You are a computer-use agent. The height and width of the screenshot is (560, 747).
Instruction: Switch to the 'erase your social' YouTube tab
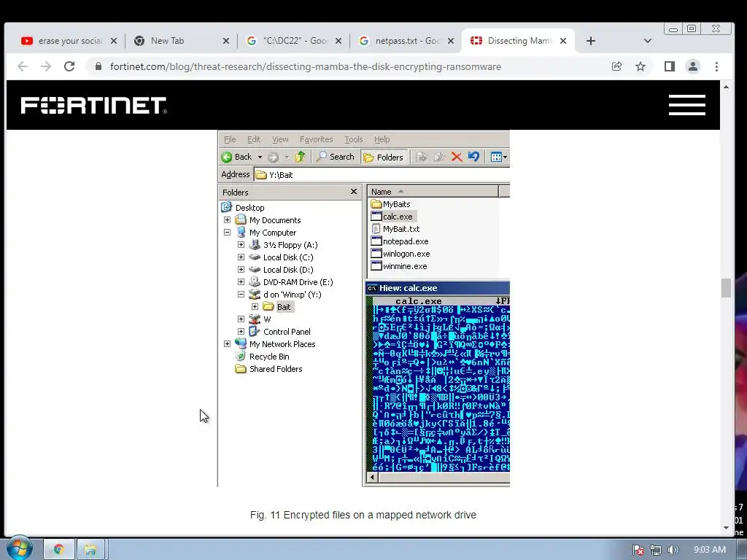(x=62, y=41)
